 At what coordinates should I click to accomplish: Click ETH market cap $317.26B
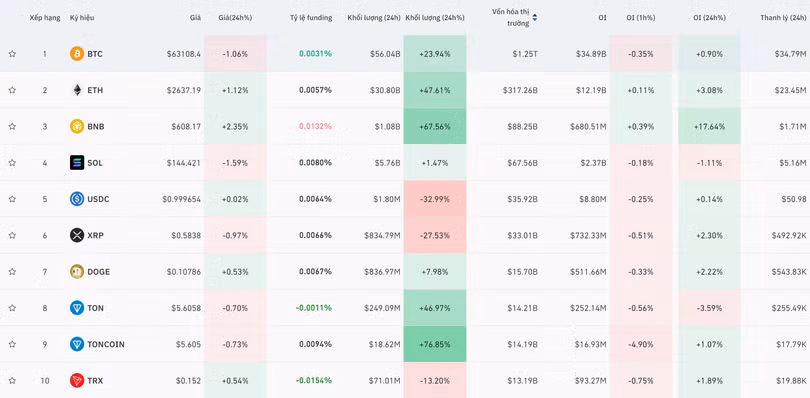pos(521,90)
